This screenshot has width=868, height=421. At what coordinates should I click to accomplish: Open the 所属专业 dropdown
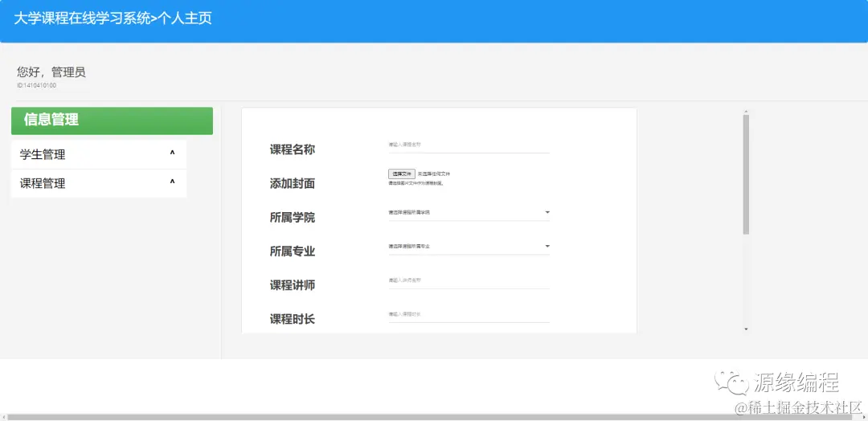coord(469,246)
